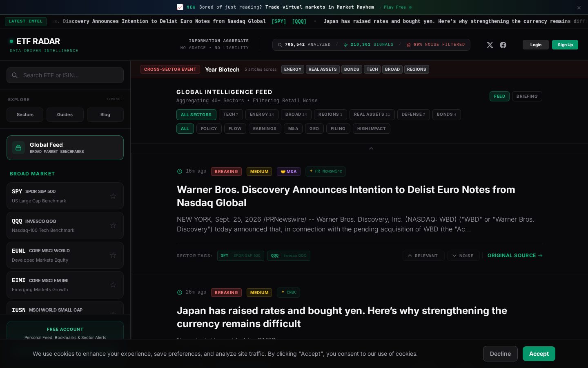Collapse the feed filter panel chevron
This screenshot has height=368, width=588.
371,148
